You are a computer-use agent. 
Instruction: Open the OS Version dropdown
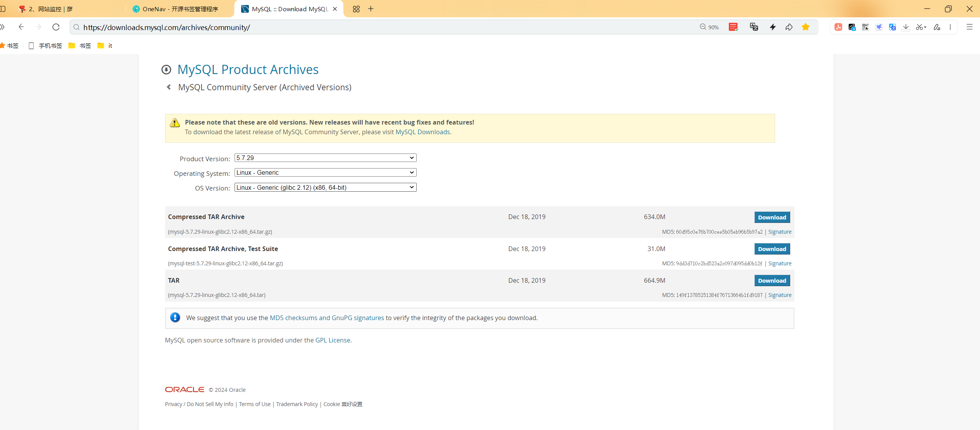tap(325, 187)
